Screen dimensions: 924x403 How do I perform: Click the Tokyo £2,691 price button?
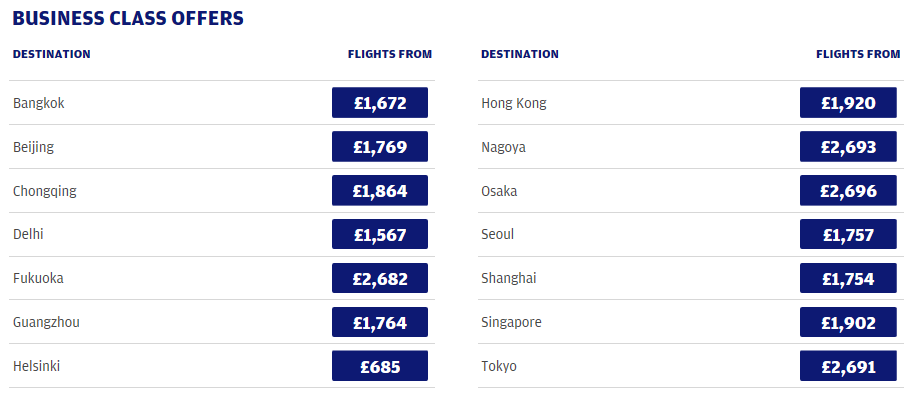pos(848,366)
